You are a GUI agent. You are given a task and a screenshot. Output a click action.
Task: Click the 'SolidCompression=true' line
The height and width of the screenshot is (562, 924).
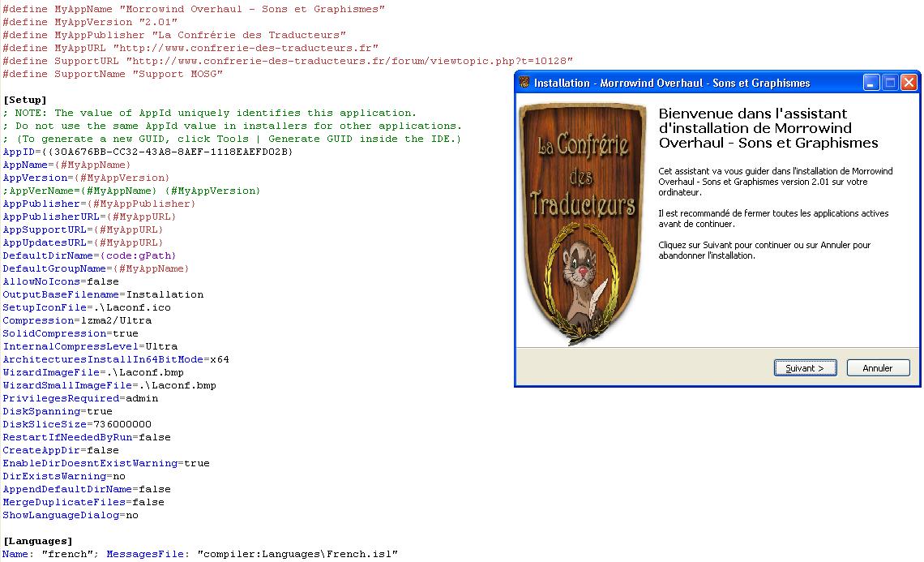(71, 333)
